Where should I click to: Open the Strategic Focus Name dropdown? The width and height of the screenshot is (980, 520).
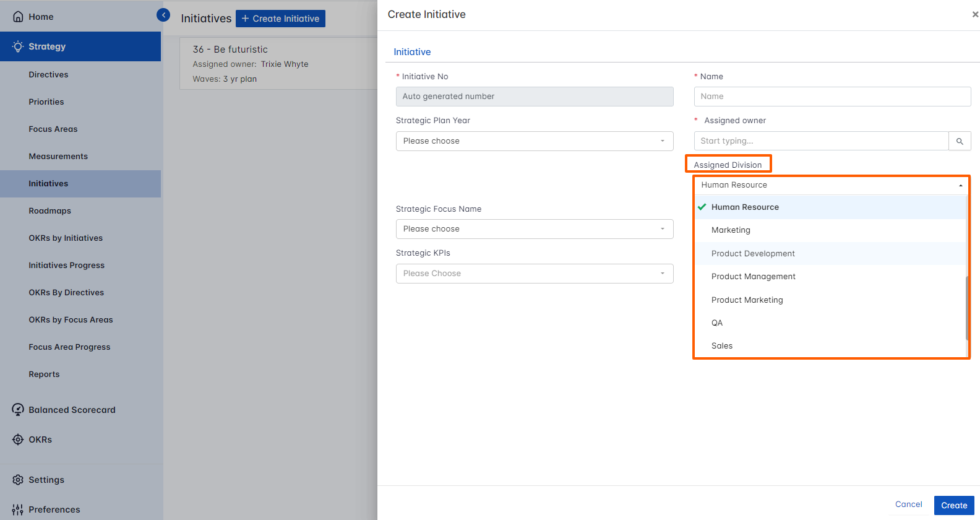[534, 229]
